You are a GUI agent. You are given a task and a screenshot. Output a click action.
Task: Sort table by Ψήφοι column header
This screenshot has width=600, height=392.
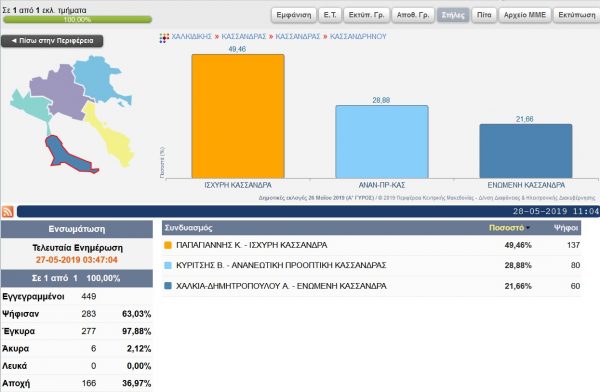click(x=566, y=228)
